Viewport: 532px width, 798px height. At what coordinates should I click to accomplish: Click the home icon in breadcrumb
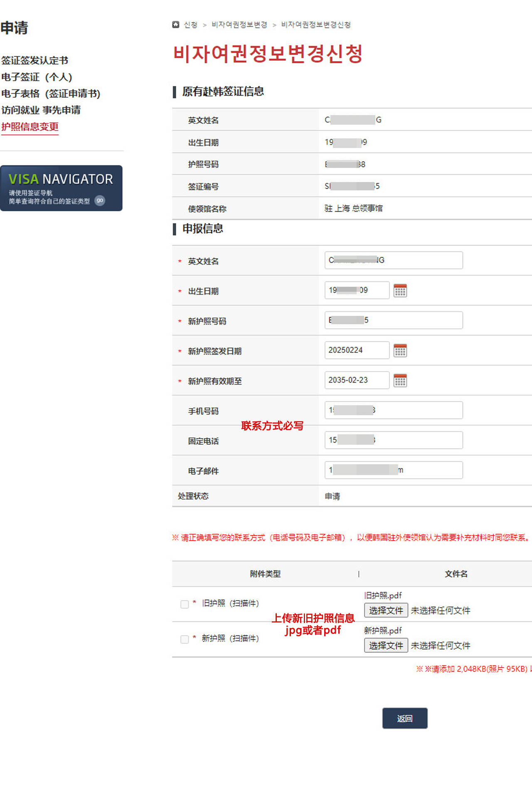(x=176, y=25)
